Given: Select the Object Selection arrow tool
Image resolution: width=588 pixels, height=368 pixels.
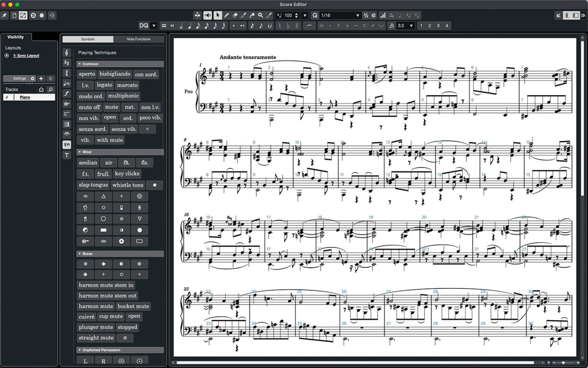Looking at the screenshot, I should tap(218, 15).
